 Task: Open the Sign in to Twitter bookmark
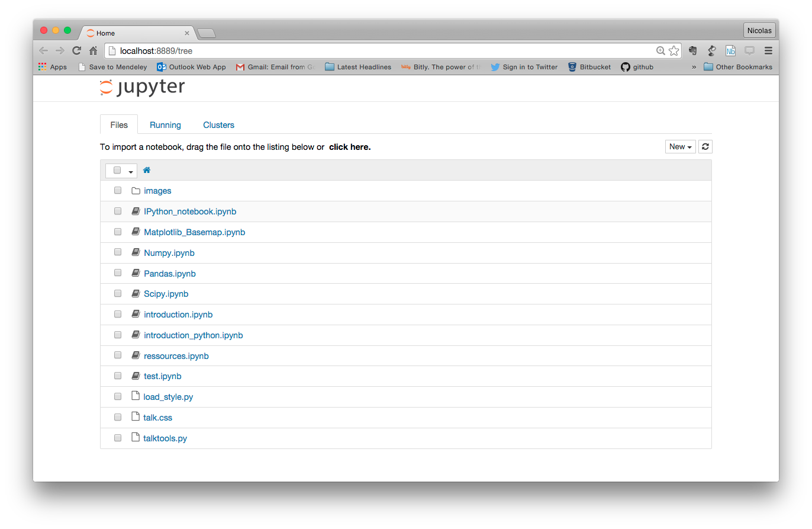(524, 67)
